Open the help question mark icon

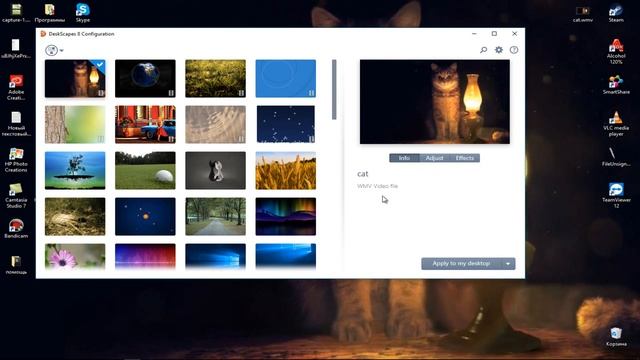(514, 50)
